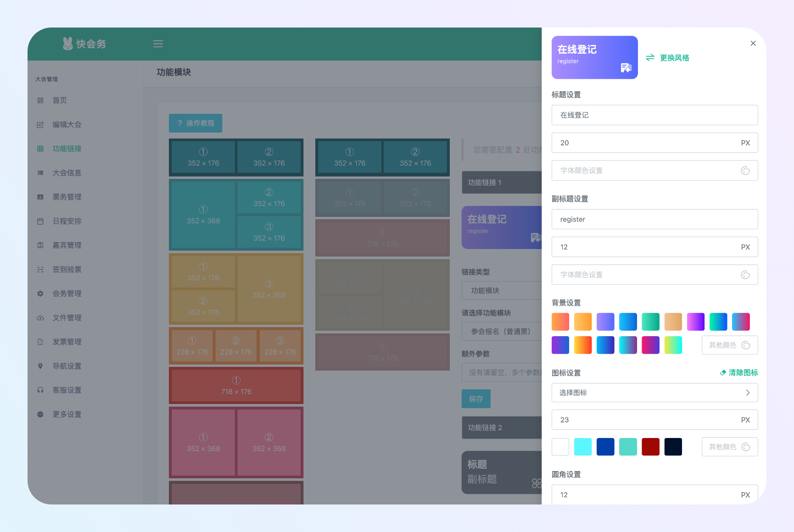Click 更换风格 swap style link
Viewport: 794px width, 532px height.
pos(668,58)
